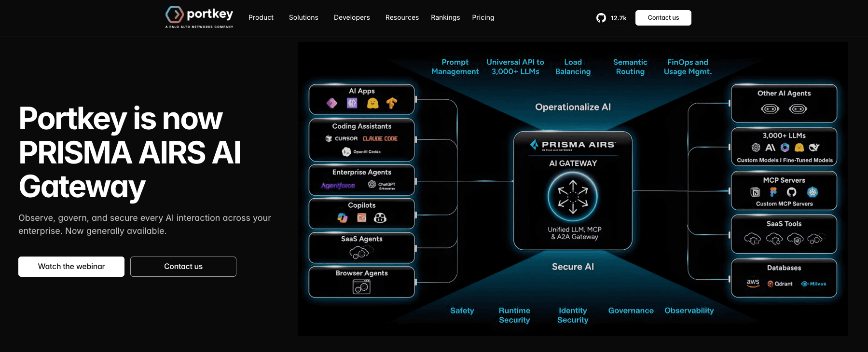The height and width of the screenshot is (352, 868).
Task: Click the 'Identity Security' label
Action: coord(573,315)
